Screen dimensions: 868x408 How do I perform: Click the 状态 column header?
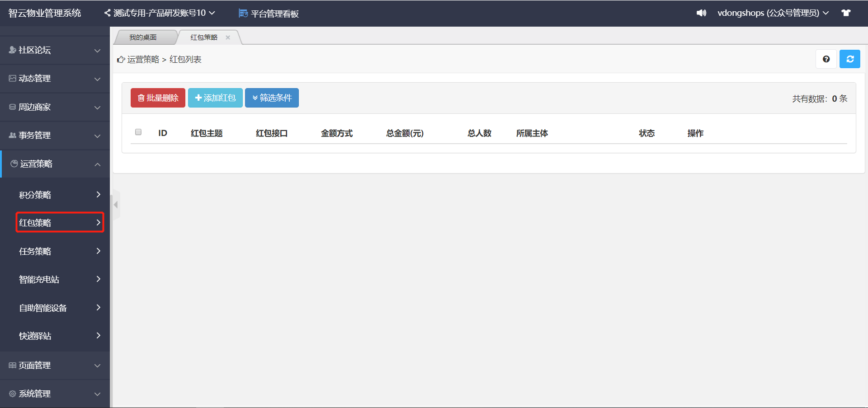(646, 133)
